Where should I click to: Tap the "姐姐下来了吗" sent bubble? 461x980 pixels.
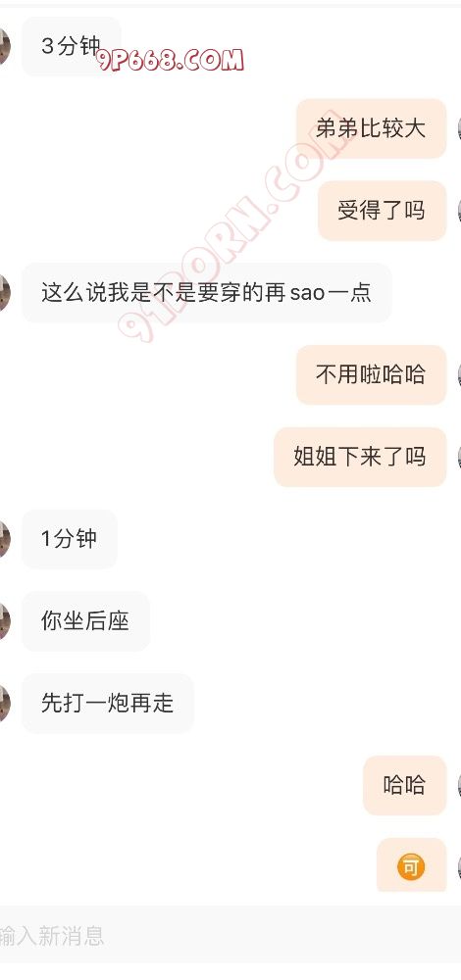pyautogui.click(x=360, y=457)
